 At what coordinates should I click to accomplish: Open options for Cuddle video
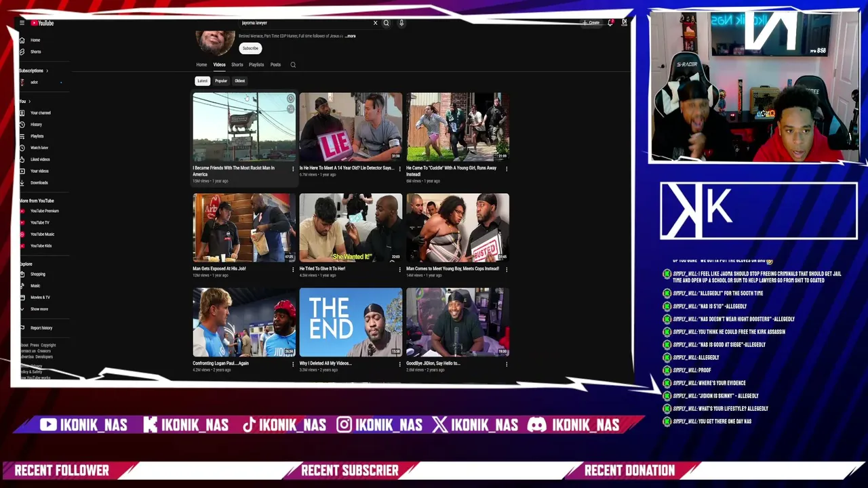click(x=507, y=169)
